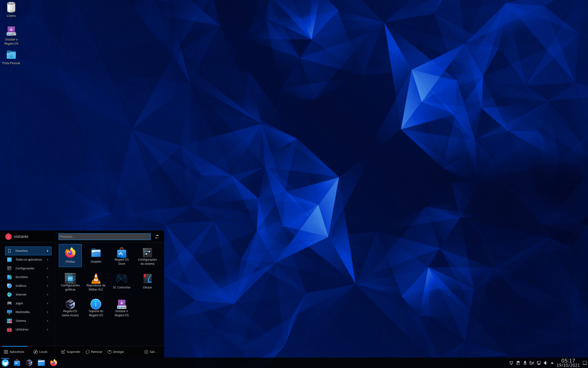Launch Okular document viewer

coord(147,281)
